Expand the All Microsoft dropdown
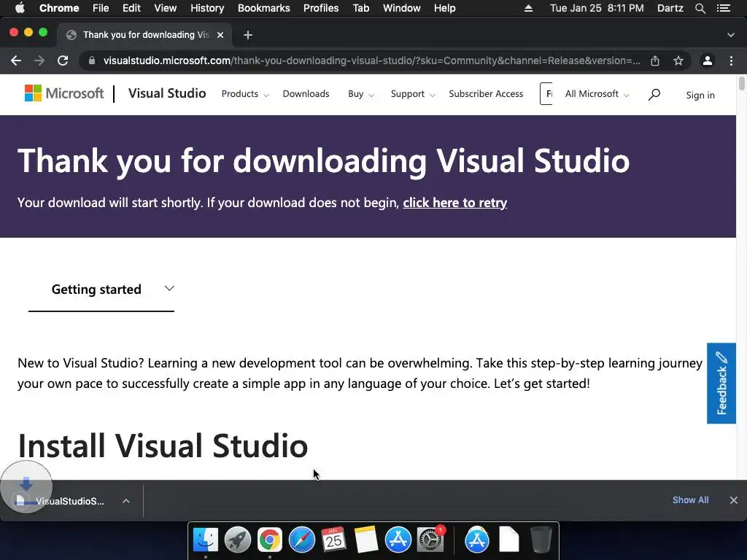 (597, 94)
